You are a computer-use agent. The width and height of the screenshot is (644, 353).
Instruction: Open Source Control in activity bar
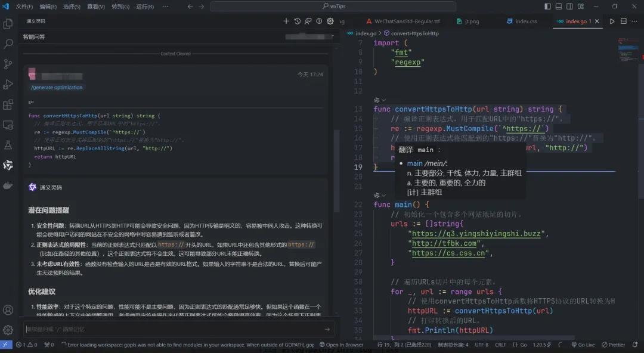[8, 64]
